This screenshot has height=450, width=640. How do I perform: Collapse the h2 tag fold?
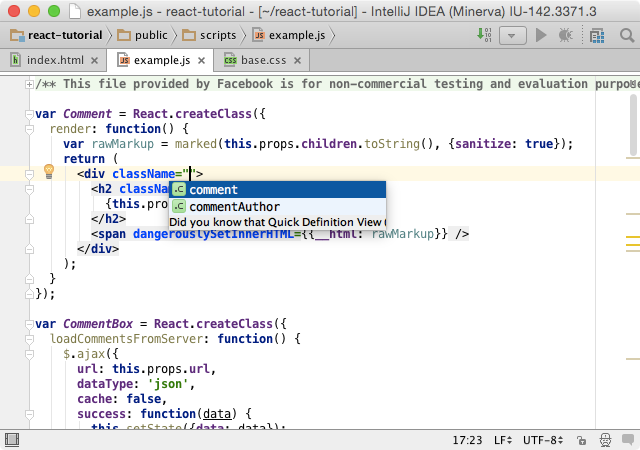29,189
